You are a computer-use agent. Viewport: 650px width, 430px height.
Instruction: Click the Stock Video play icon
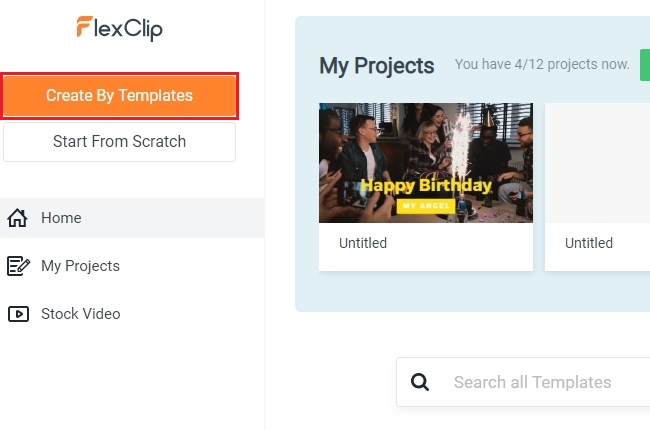tap(18, 314)
